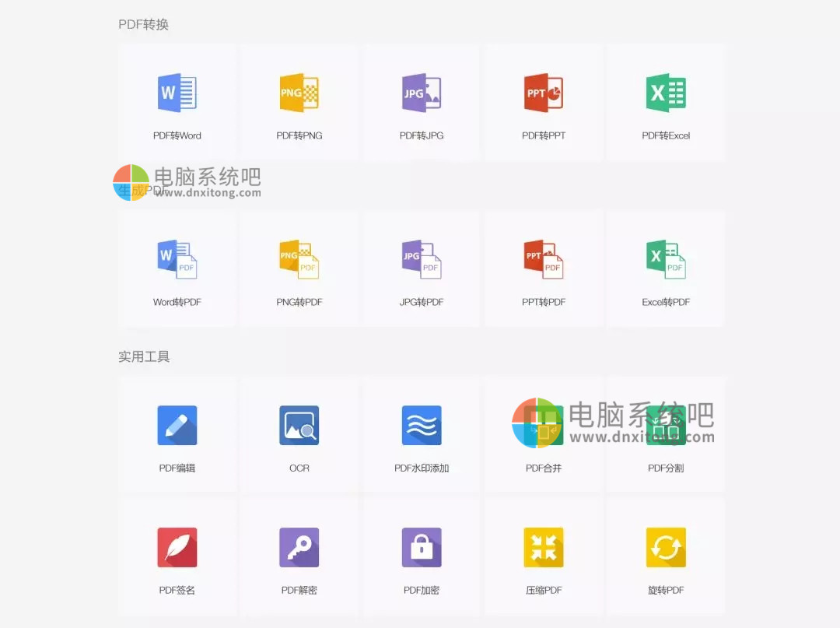Image resolution: width=840 pixels, height=628 pixels.
Task: Open the PDF签名 signature tool
Action: pos(177,548)
